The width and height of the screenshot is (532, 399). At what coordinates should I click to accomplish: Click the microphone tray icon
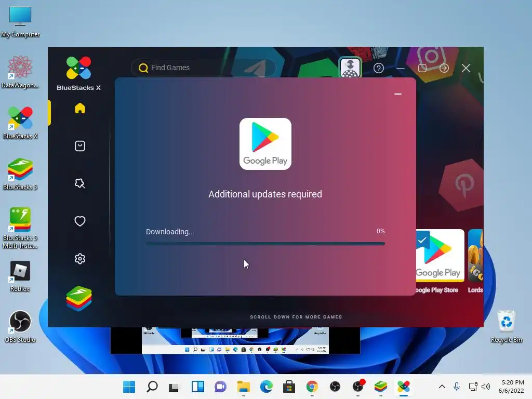(457, 387)
